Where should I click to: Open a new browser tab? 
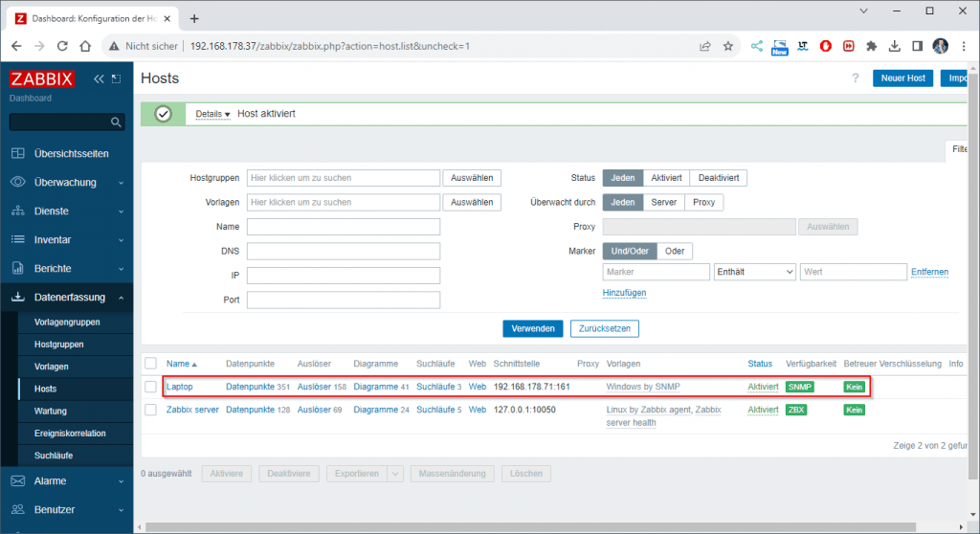[194, 19]
